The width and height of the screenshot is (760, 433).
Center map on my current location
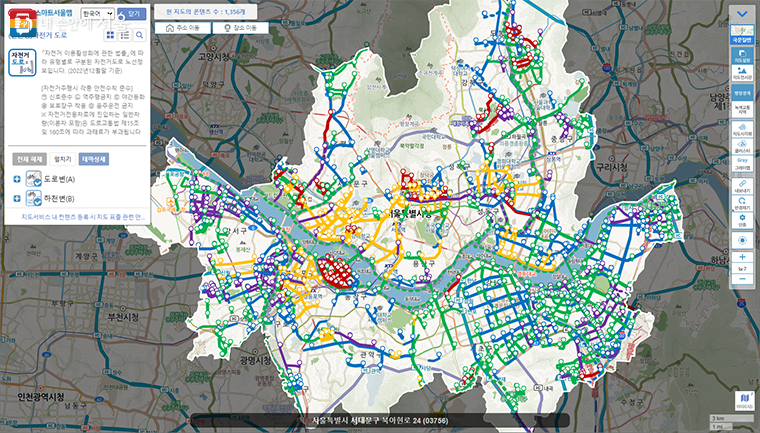[x=742, y=241]
